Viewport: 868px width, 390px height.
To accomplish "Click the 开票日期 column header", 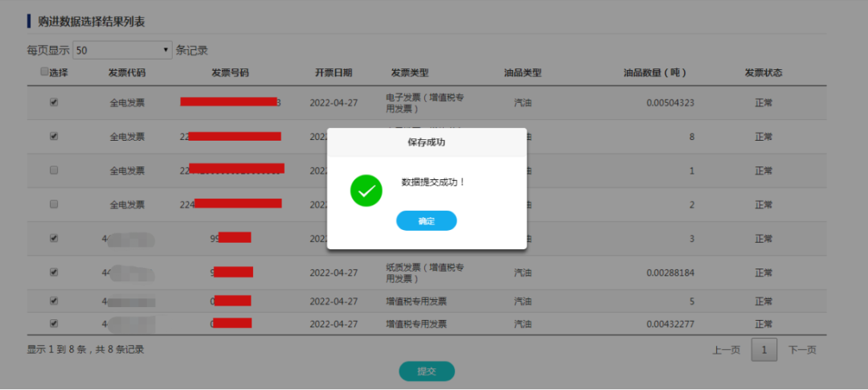I will click(x=333, y=72).
